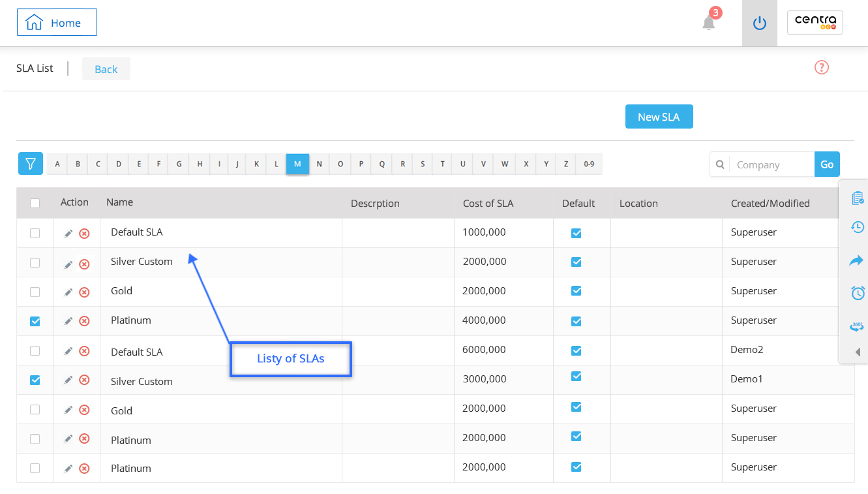Click the New SLA button
This screenshot has width=868, height=494.
(659, 116)
